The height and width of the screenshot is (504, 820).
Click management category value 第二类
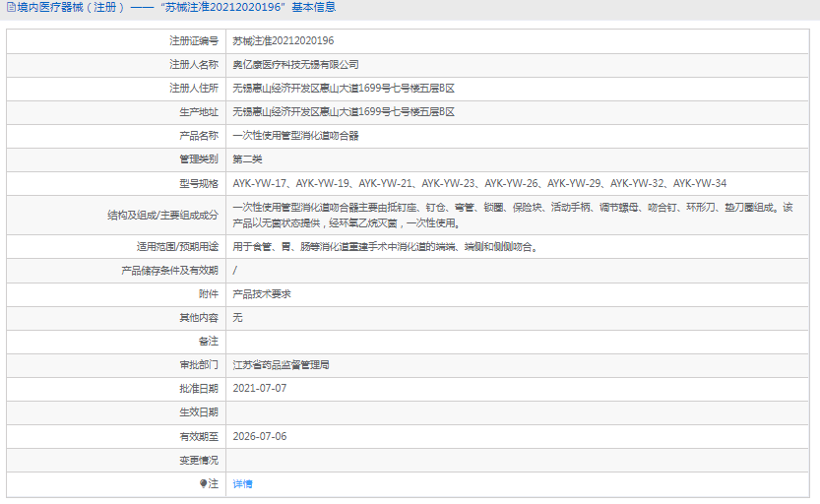coord(247,159)
